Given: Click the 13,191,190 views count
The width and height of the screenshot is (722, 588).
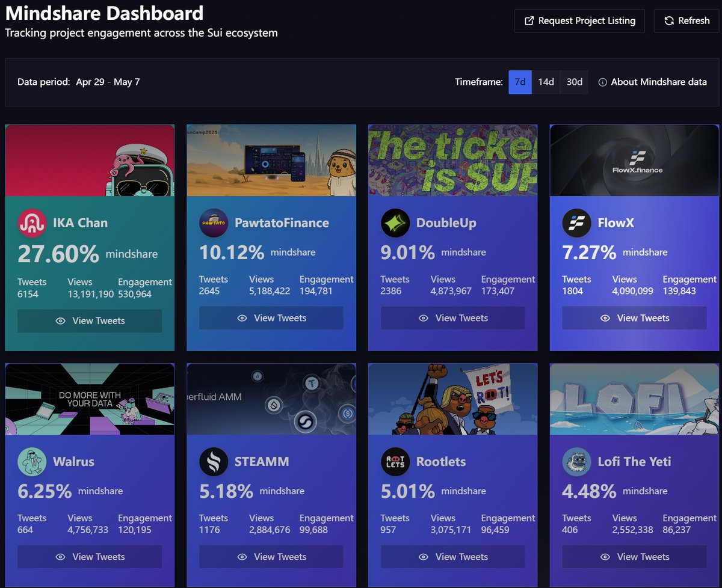Looking at the screenshot, I should coord(91,294).
